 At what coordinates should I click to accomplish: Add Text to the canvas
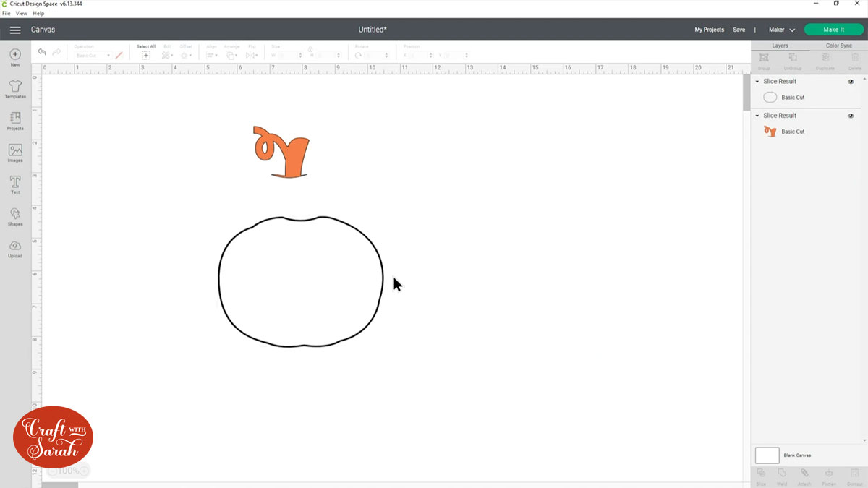(x=15, y=185)
